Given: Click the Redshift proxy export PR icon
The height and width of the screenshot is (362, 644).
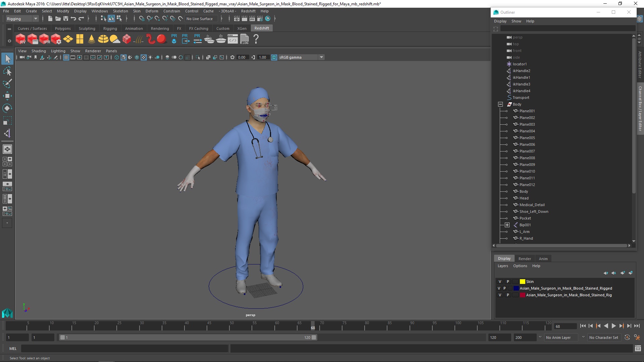Looking at the screenshot, I should pyautogui.click(x=185, y=39).
